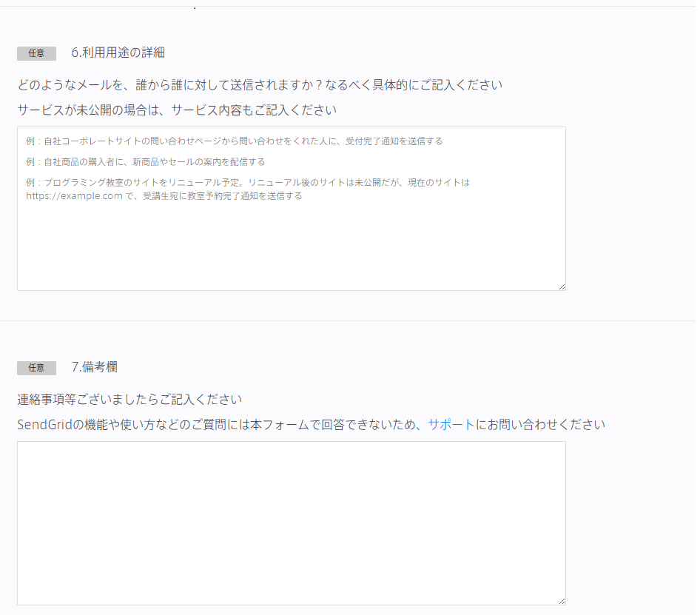Click the 利用用途の詳細 text area
The image size is (700, 615).
[292, 209]
